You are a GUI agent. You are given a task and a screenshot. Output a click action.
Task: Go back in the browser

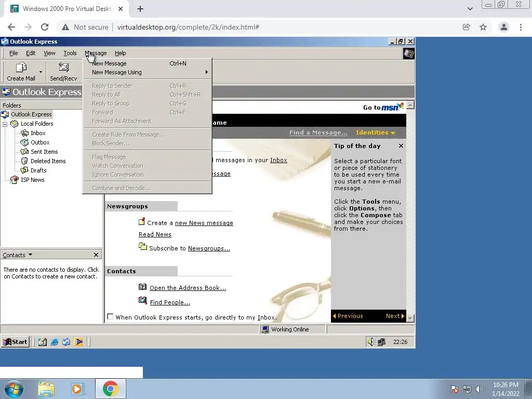coord(11,27)
